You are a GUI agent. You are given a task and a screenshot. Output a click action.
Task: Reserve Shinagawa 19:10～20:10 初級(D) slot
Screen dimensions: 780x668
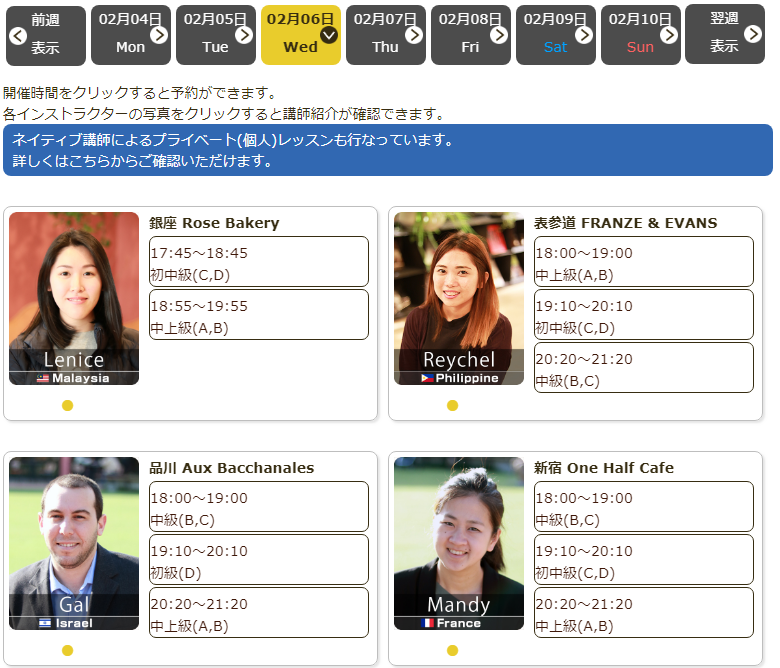pos(258,560)
